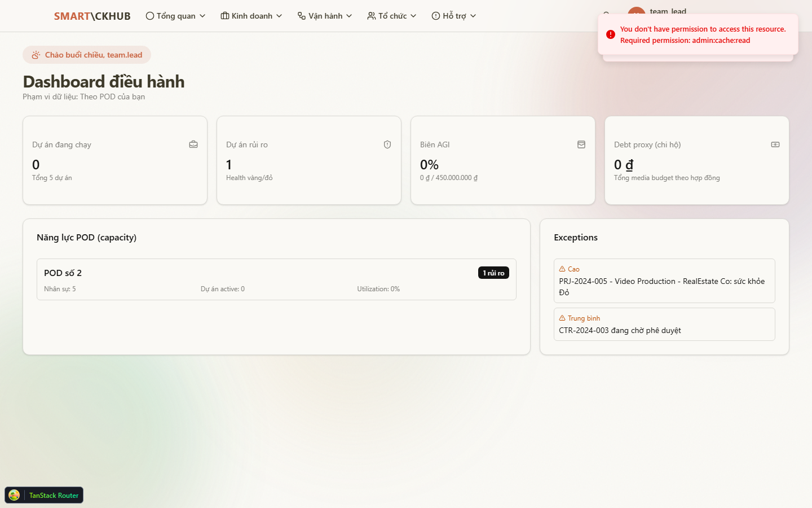812x508 pixels.
Task: Click the warning triangle beside Trung bình
Action: 562,318
